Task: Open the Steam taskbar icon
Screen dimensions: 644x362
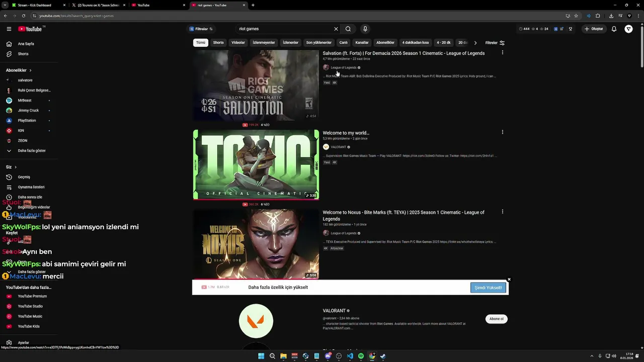Action: pos(383,356)
